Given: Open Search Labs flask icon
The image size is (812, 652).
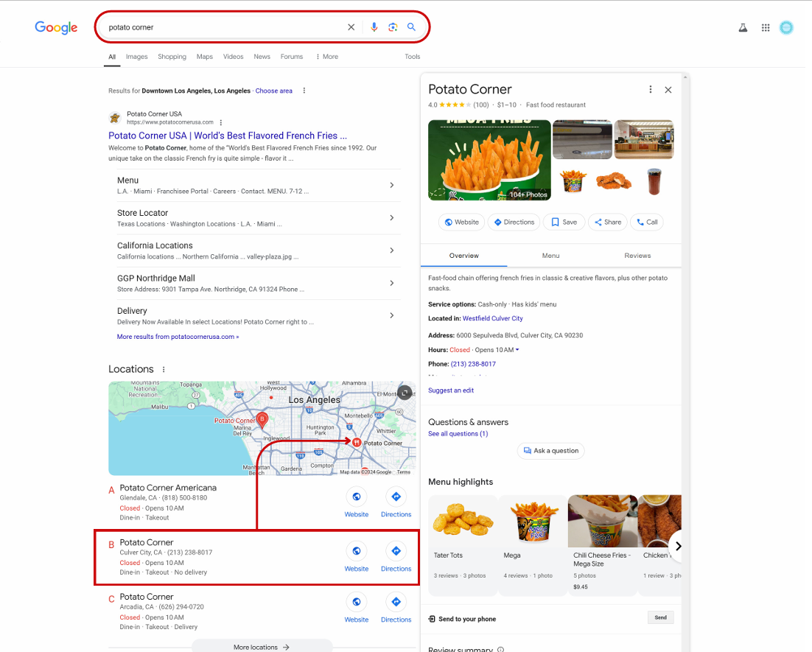Looking at the screenshot, I should tap(743, 28).
